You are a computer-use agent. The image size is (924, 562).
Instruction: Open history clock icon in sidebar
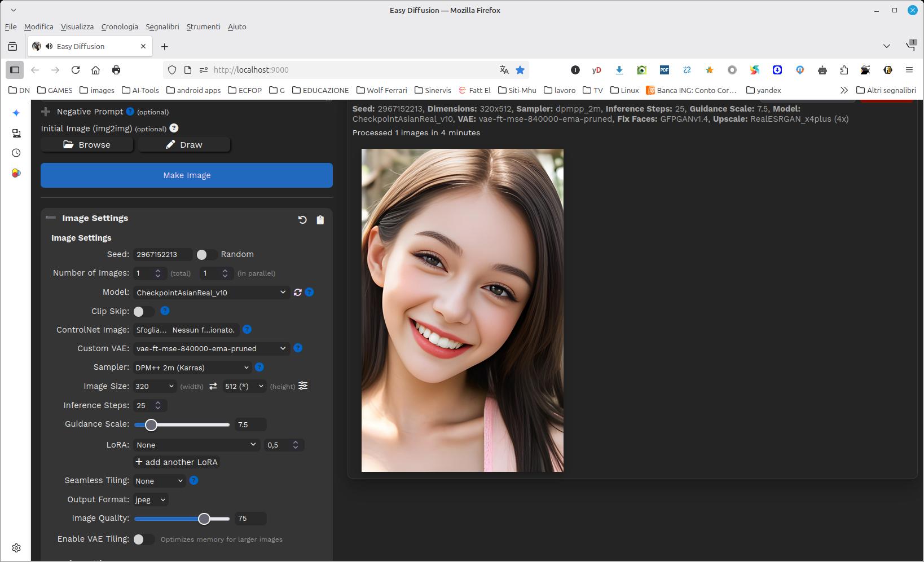click(16, 153)
